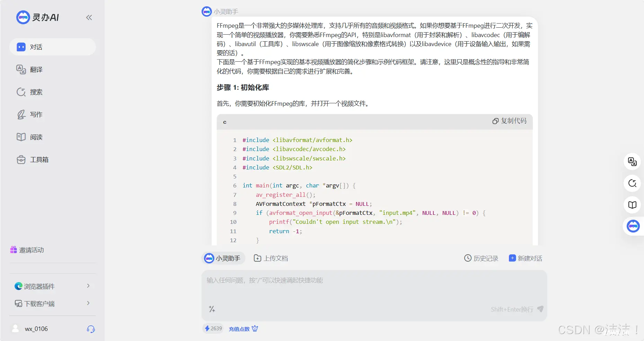Expand chevron next to 下载客户端
This screenshot has width=644, height=341.
(x=88, y=303)
